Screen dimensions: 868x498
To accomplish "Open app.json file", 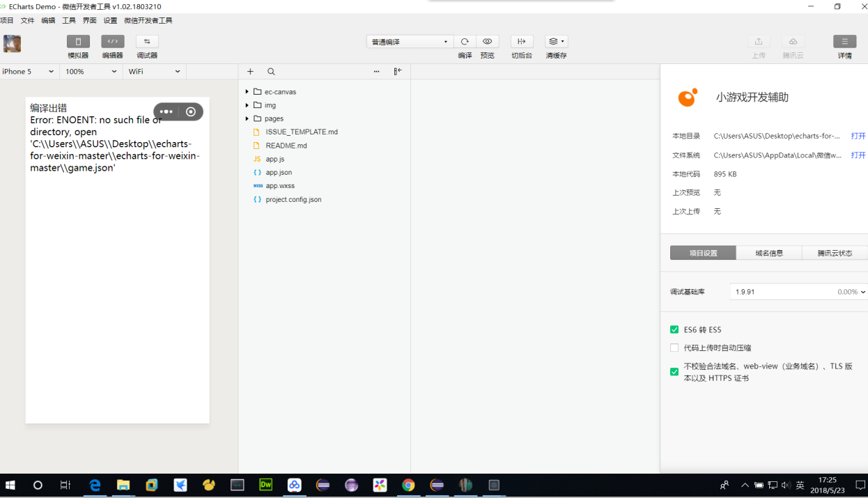I will 279,173.
